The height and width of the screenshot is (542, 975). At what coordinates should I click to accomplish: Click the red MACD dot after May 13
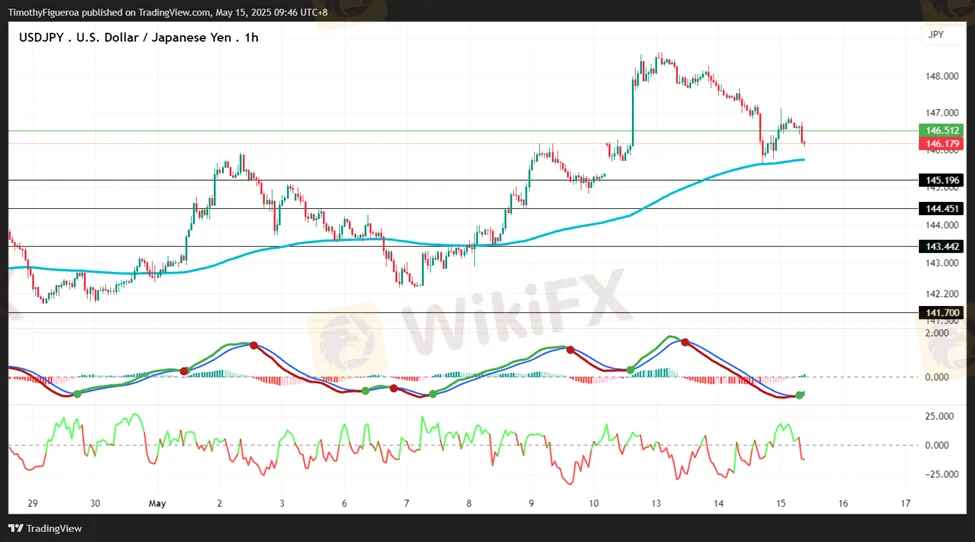685,342
